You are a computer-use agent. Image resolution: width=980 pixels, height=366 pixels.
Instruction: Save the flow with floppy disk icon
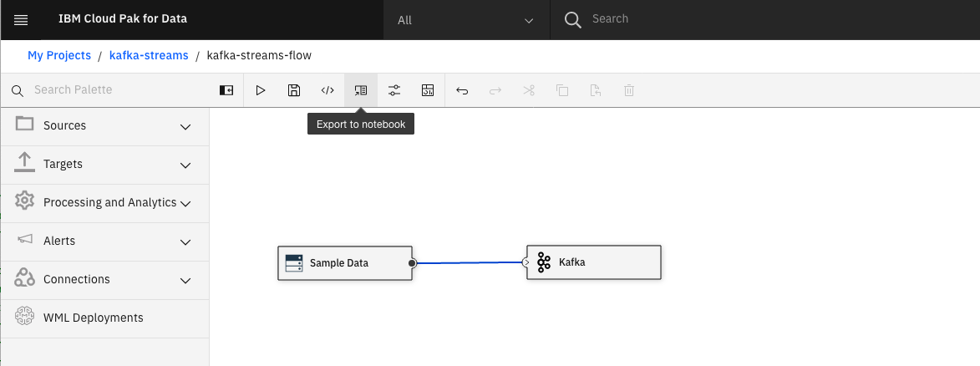[294, 91]
